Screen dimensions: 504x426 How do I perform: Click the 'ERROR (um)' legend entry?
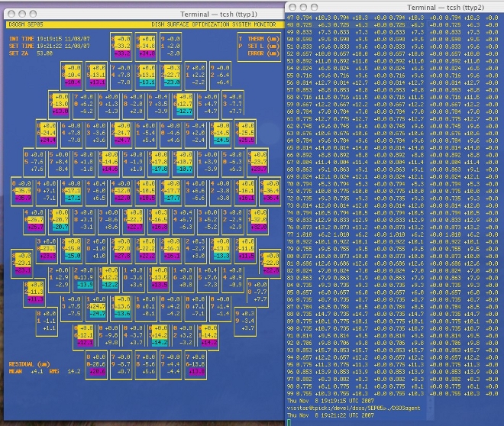coord(263,53)
